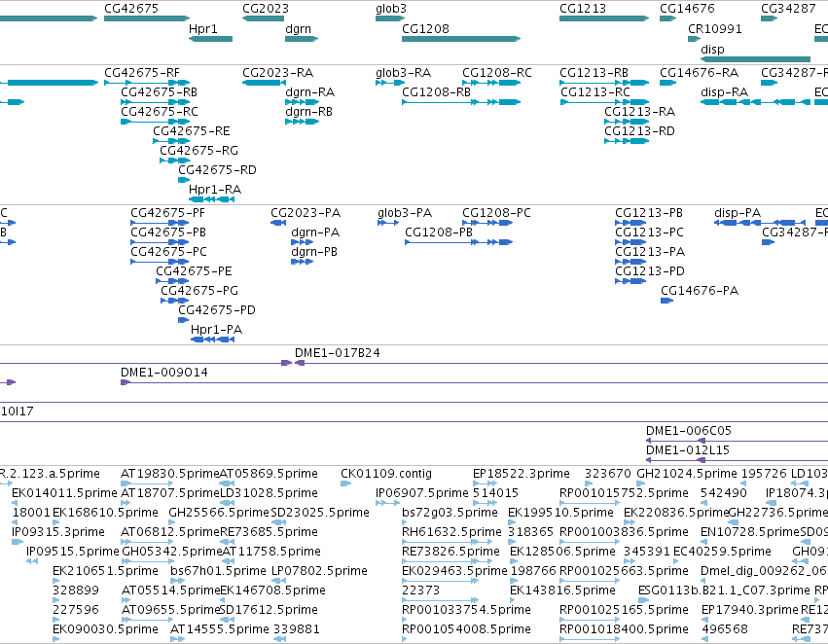Click the Hpr1 gene label
Screen dimensions: 828x644
click(203, 29)
